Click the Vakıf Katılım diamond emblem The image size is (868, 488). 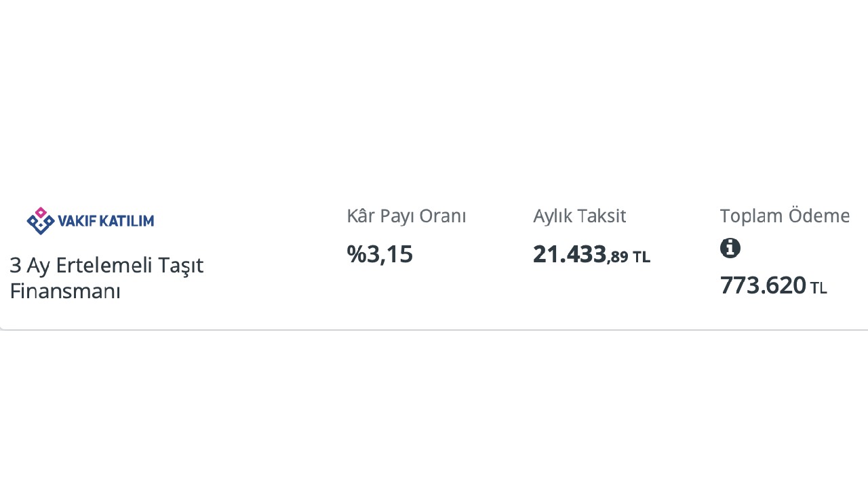[40, 220]
